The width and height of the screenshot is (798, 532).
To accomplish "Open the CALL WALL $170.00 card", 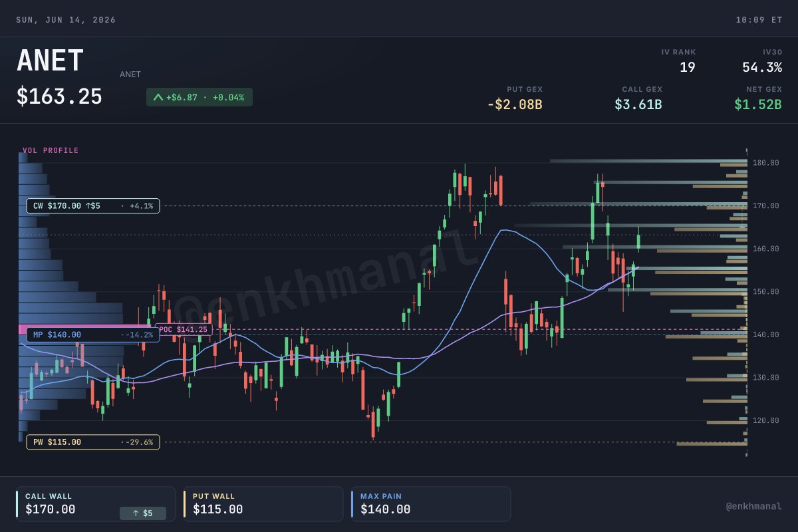I will coord(96,504).
